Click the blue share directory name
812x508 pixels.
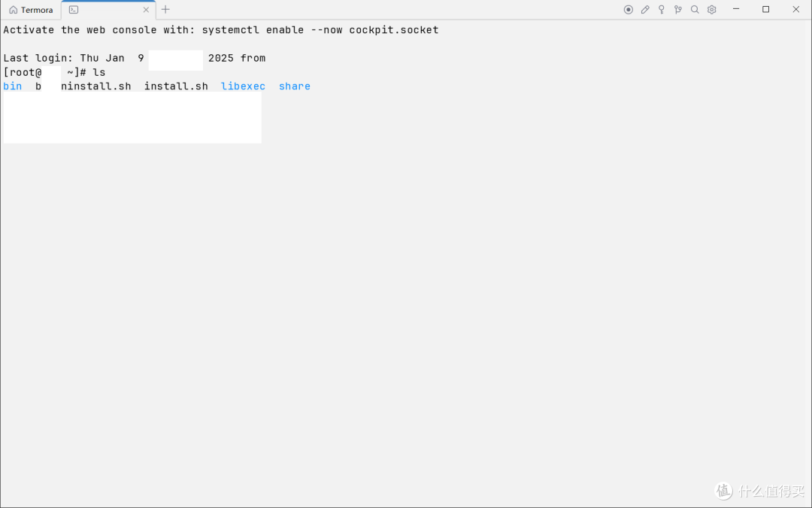[x=294, y=86]
